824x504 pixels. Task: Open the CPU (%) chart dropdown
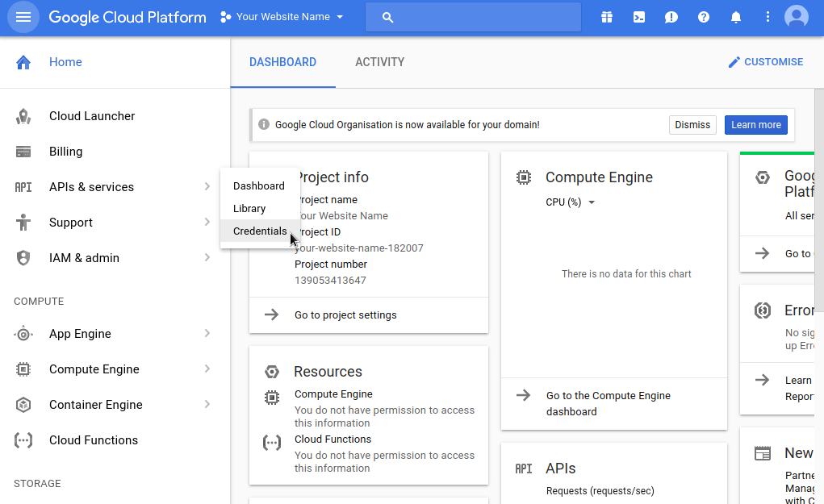[x=570, y=202]
